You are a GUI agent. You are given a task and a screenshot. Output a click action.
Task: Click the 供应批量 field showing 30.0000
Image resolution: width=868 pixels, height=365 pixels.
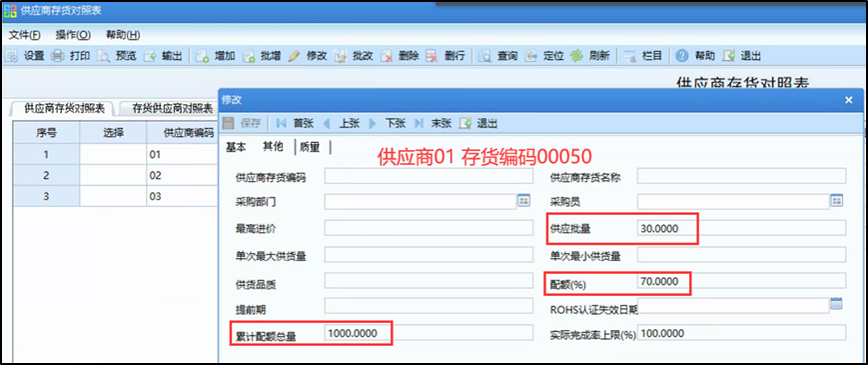[x=742, y=228]
